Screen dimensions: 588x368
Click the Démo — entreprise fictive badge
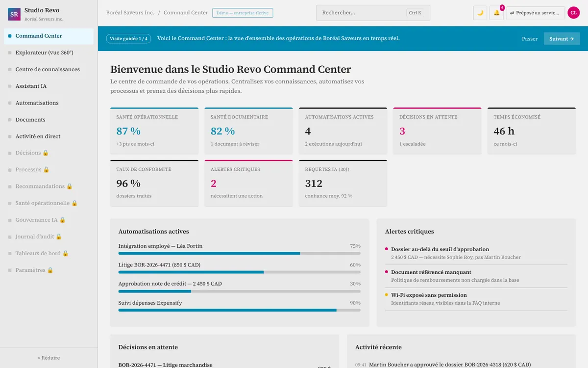click(243, 13)
